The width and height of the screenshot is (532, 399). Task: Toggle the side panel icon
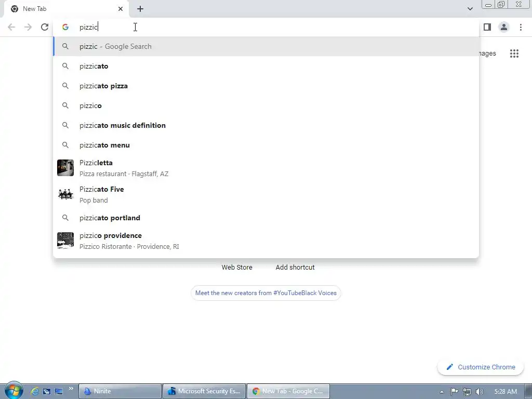coord(487,27)
